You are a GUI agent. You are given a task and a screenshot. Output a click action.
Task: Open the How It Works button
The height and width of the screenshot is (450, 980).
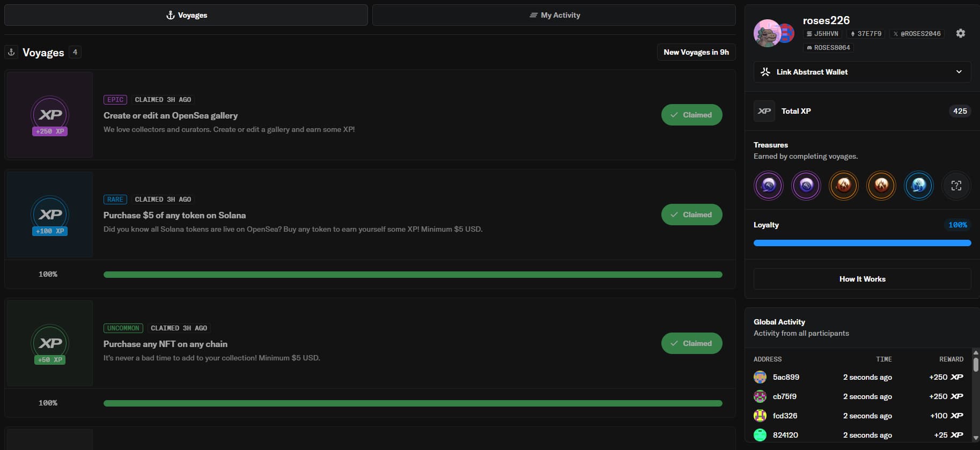[x=862, y=279]
